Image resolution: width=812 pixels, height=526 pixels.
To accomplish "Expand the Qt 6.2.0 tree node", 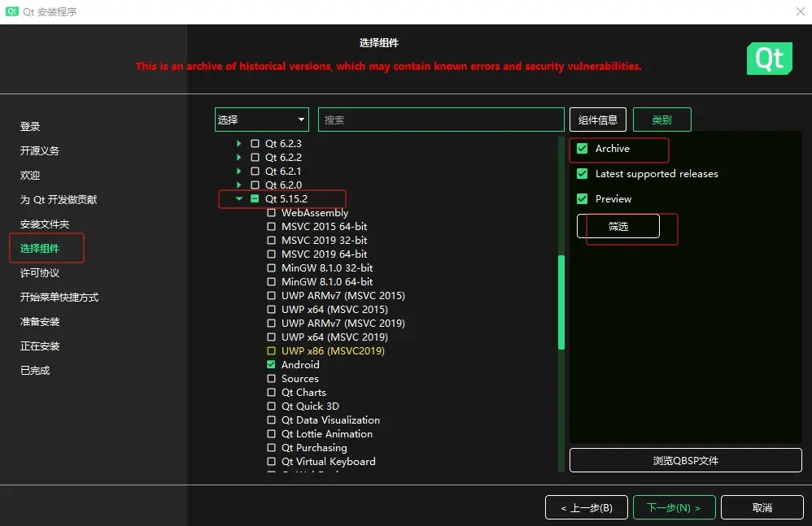I will coord(238,185).
